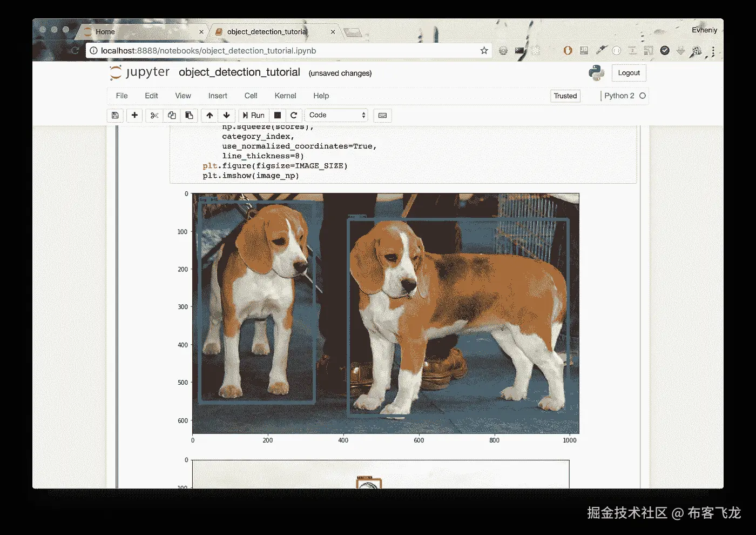
Task: Restart kernel using circular arrow icon
Action: click(x=294, y=115)
